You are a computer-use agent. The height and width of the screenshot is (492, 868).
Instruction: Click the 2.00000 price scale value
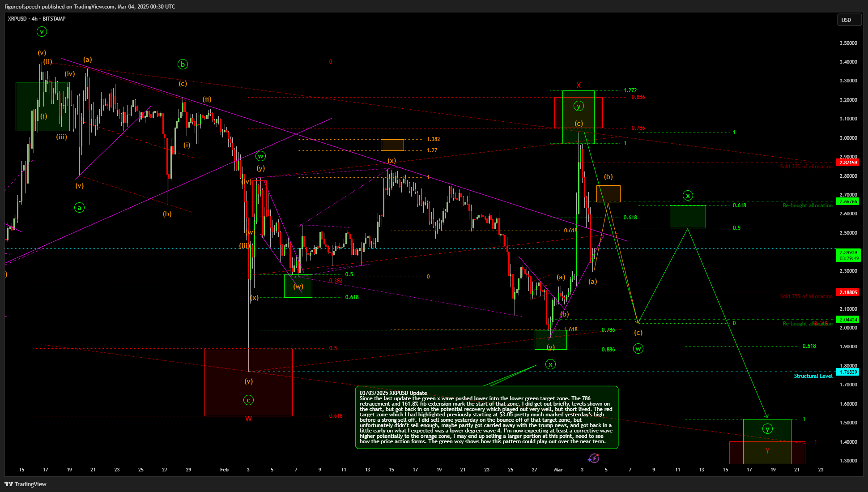tap(848, 328)
